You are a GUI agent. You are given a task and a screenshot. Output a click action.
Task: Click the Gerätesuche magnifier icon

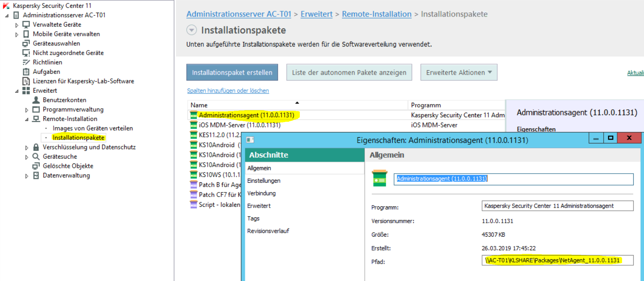36,156
